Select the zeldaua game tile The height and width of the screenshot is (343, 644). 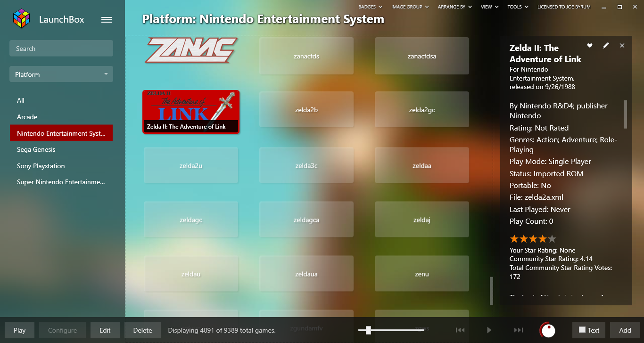[306, 274]
